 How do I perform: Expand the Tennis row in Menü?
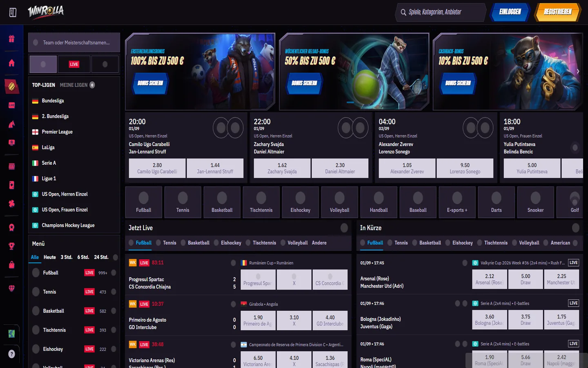[114, 292]
